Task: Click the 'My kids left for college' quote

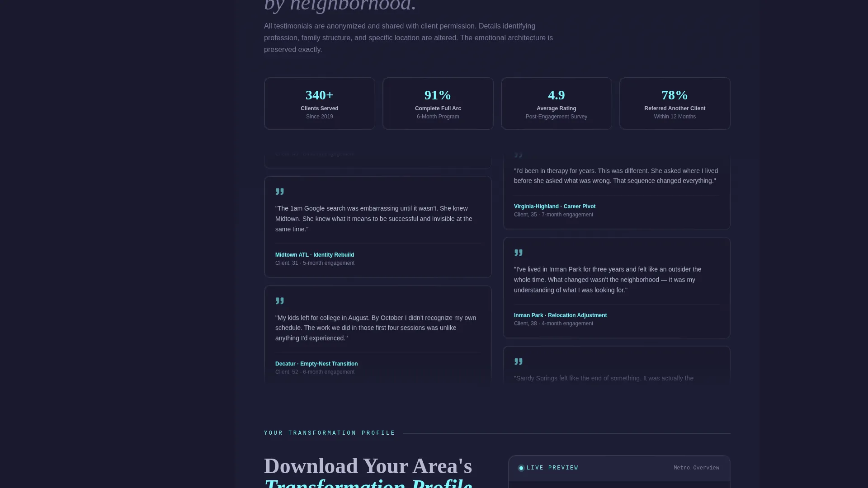Action: tap(376, 328)
